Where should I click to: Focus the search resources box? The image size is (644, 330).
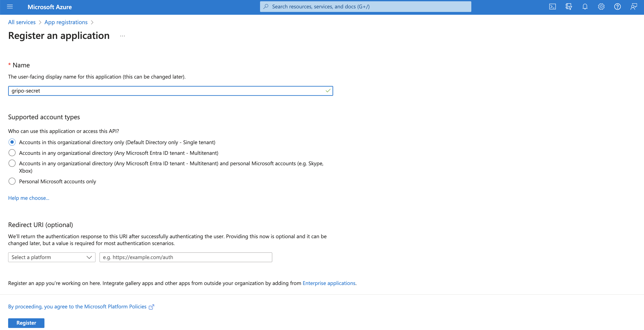(x=366, y=7)
